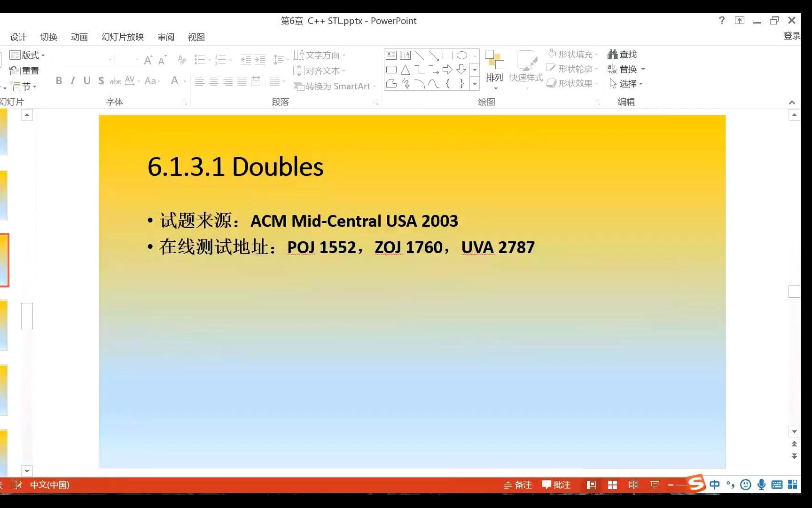Click Sogou input microphone icon
The width and height of the screenshot is (812, 508).
coord(762,484)
